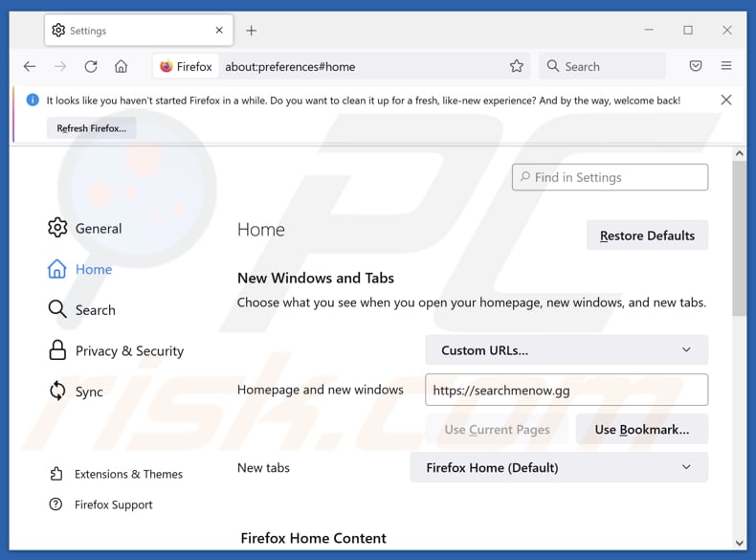Click the 'New tabs' label
Viewport: 756px width, 560px height.
(263, 467)
